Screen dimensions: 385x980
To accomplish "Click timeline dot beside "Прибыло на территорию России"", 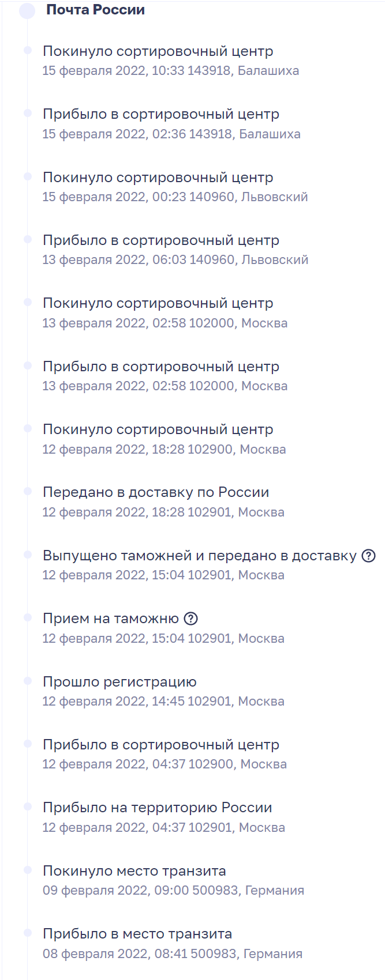I will pyautogui.click(x=27, y=806).
